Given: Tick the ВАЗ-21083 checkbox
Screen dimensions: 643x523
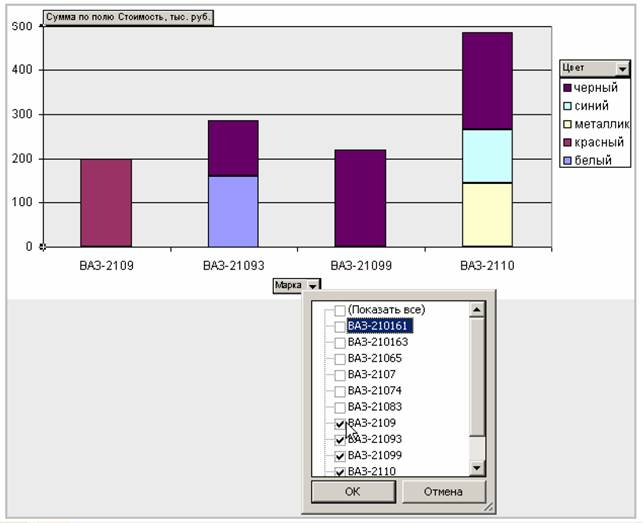Looking at the screenshot, I should point(340,408).
